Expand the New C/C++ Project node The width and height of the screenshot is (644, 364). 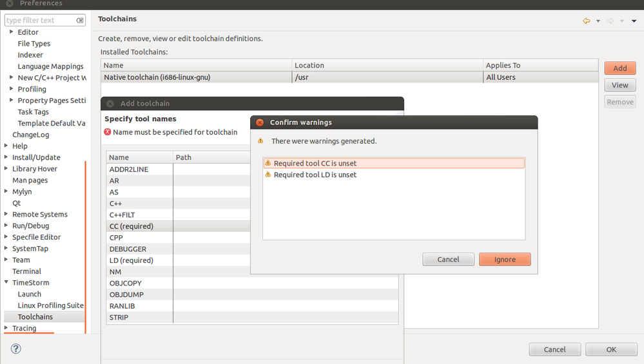tap(12, 77)
